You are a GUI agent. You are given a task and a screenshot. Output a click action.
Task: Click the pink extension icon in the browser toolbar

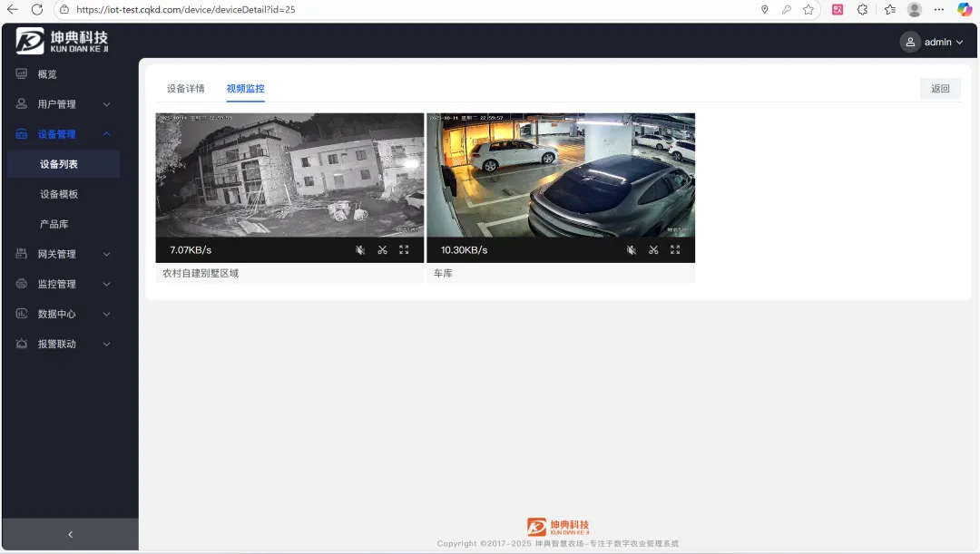(x=838, y=9)
